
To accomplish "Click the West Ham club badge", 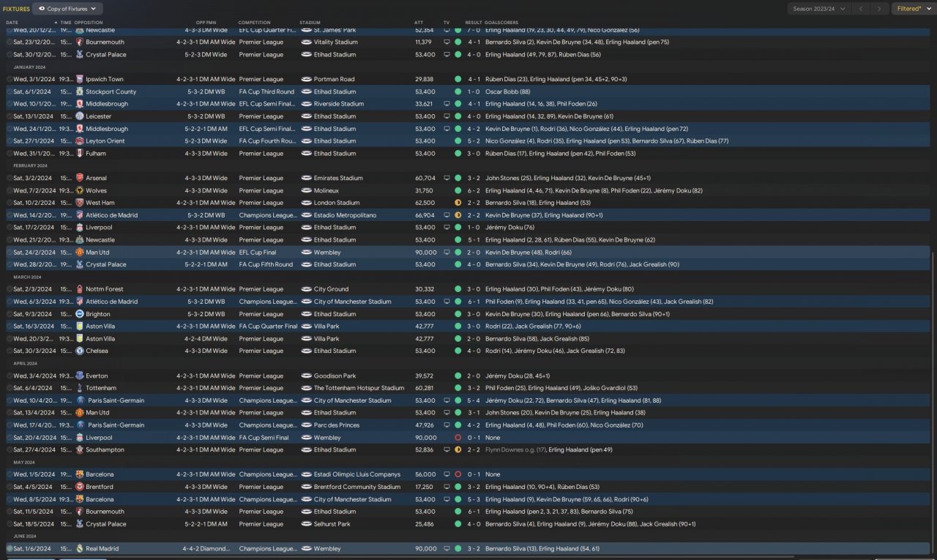I will coord(79,203).
